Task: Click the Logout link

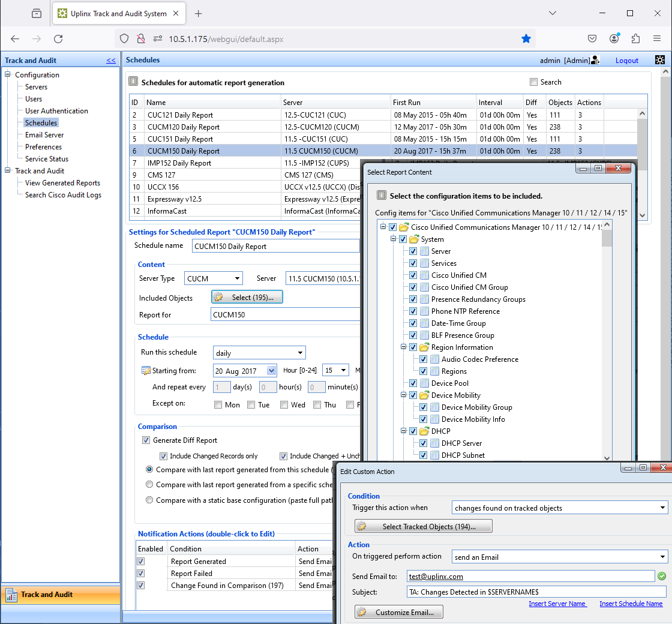Action: 626,61
